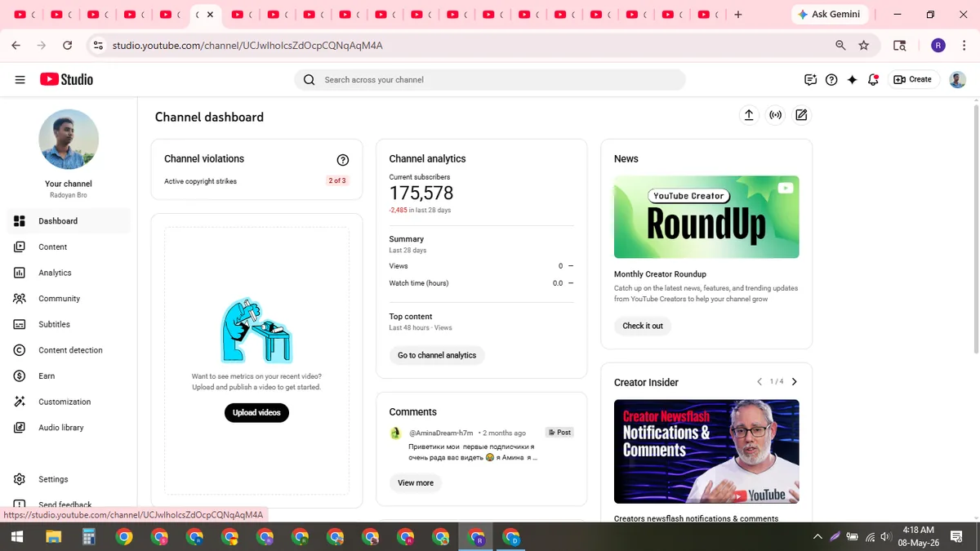Screen dimensions: 980x551
Task: Click the upload arrow icon on dashboard
Action: [748, 115]
